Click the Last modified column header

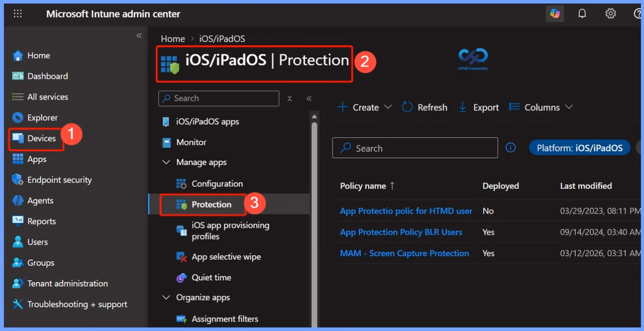[x=586, y=186]
